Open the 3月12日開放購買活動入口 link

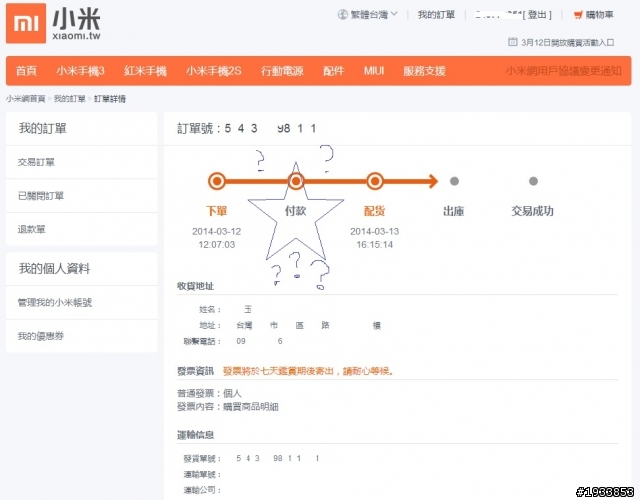pos(567,42)
